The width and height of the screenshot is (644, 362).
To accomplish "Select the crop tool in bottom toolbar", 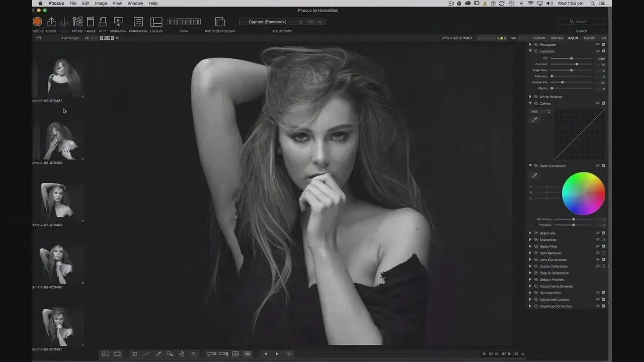I will coord(134,354).
